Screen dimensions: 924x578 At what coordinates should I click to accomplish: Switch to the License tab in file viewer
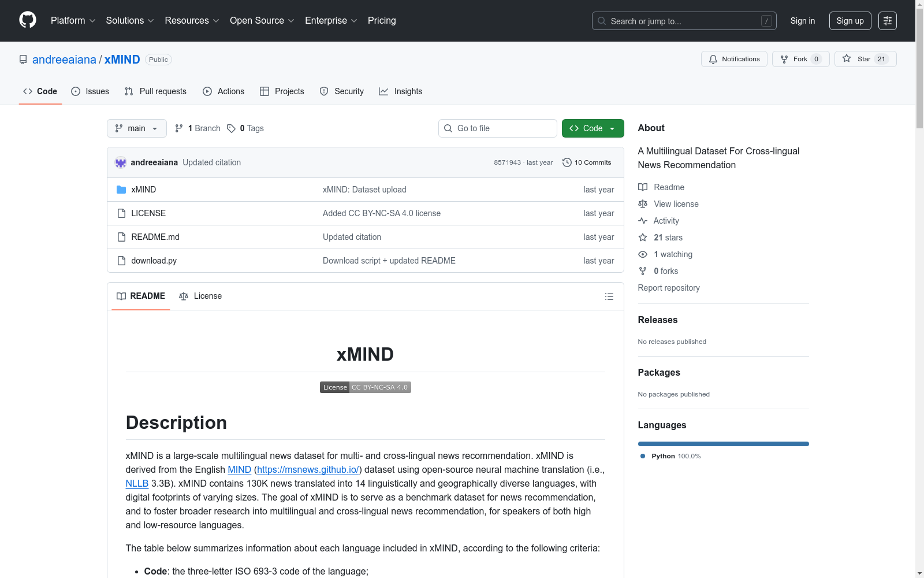click(200, 296)
